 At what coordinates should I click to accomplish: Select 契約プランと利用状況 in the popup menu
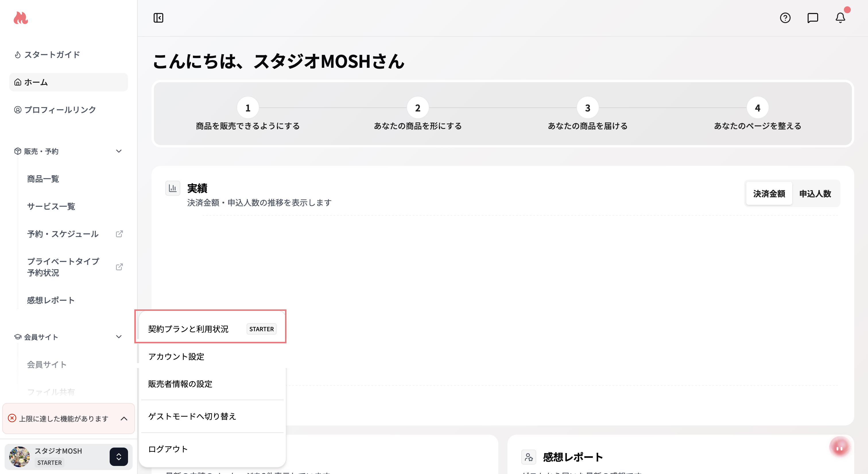pos(188,329)
